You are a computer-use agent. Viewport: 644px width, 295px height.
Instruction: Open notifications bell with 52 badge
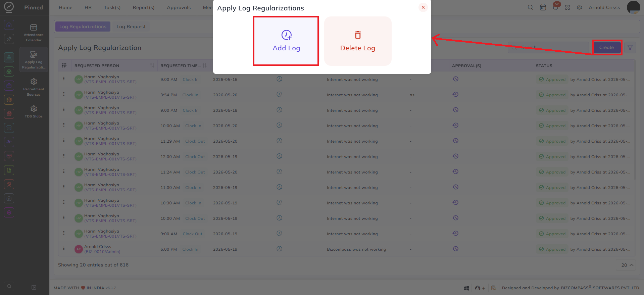coord(555,7)
